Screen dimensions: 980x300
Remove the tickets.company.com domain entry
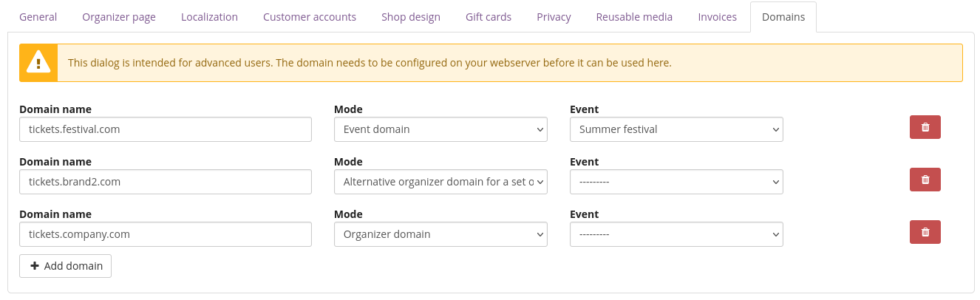point(925,232)
